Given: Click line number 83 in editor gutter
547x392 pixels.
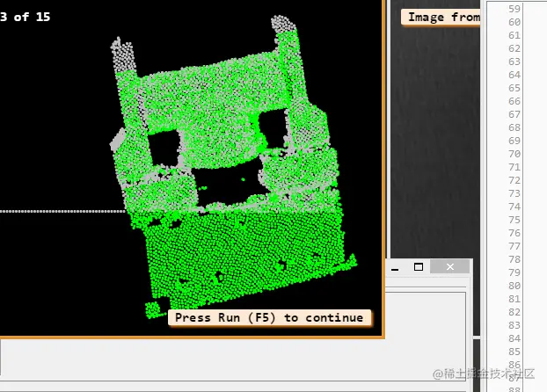Looking at the screenshot, I should click(514, 325).
